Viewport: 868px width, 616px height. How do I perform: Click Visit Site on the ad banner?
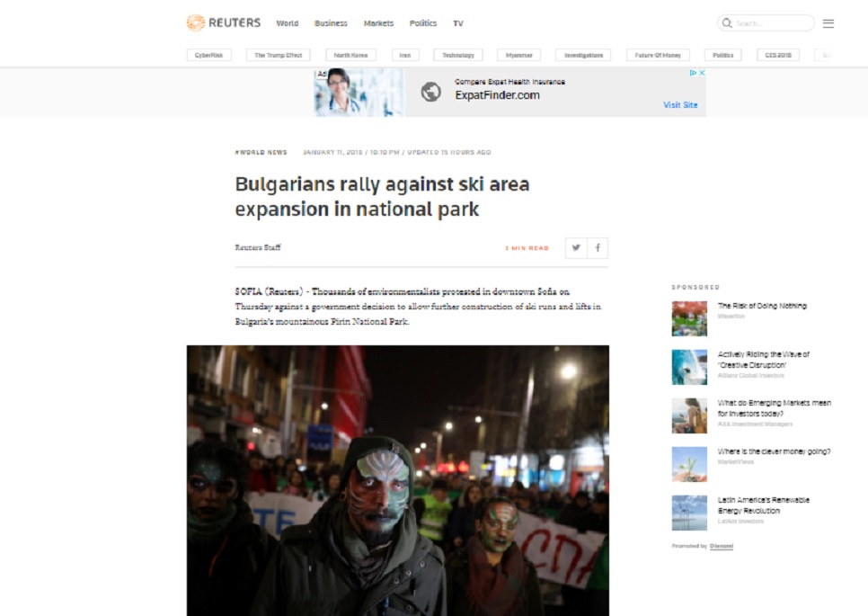680,104
